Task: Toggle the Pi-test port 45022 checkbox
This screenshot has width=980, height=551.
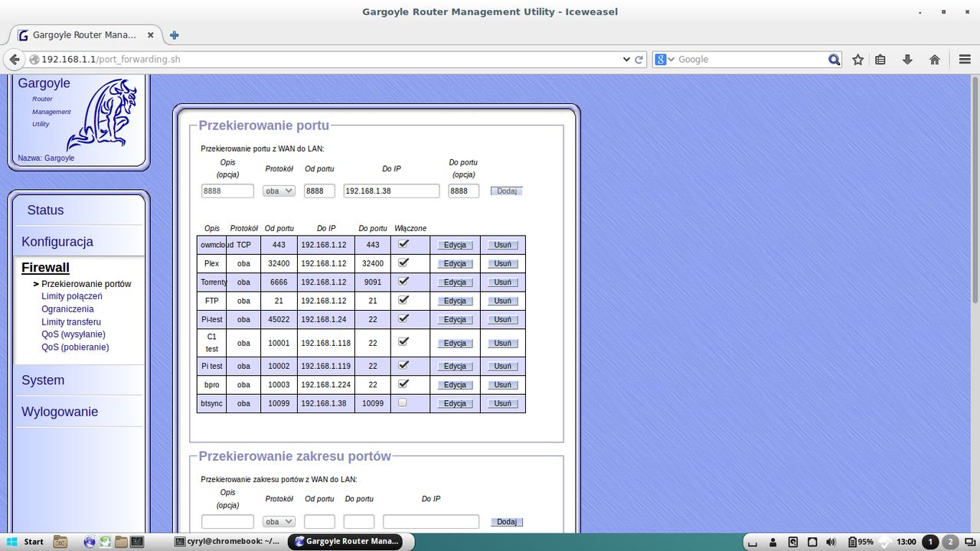Action: click(403, 318)
